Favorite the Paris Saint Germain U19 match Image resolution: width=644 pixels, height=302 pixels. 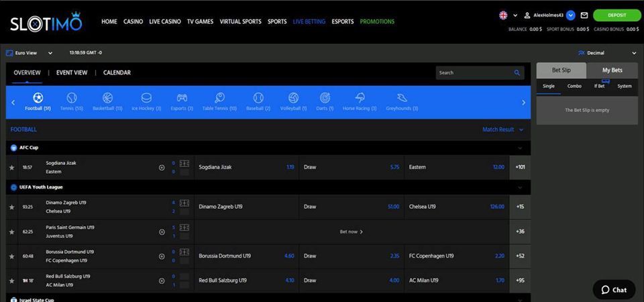click(12, 232)
